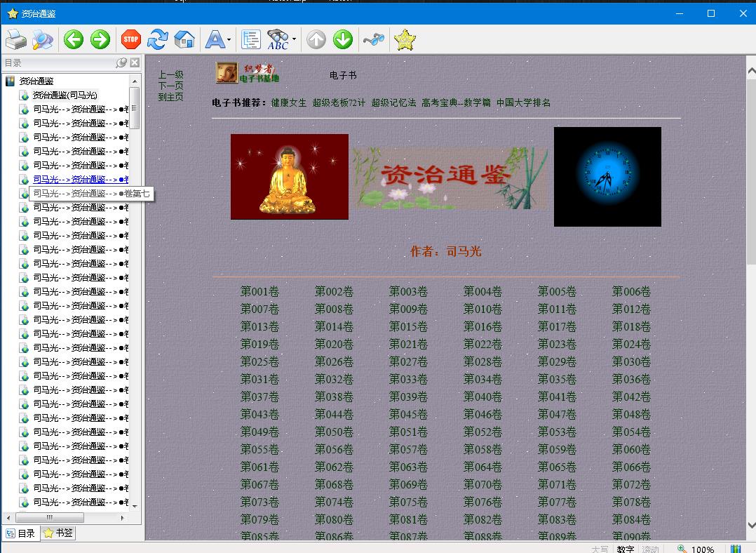The image size is (756, 553).
Task: Open chapter 第006卷
Action: (631, 291)
